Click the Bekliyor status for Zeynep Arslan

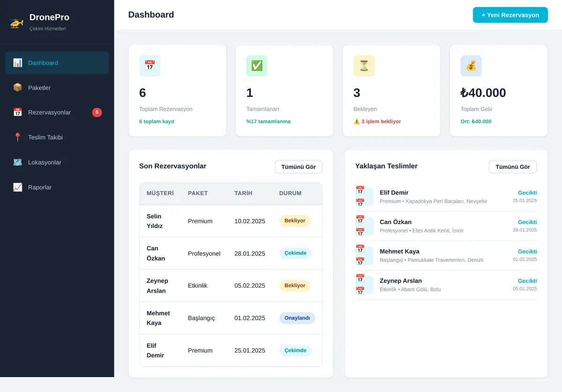click(x=295, y=285)
